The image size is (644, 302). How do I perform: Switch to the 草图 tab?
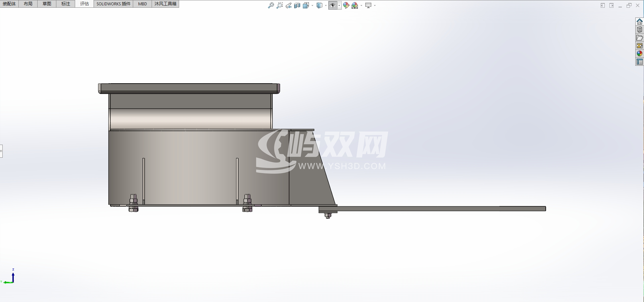[x=47, y=4]
